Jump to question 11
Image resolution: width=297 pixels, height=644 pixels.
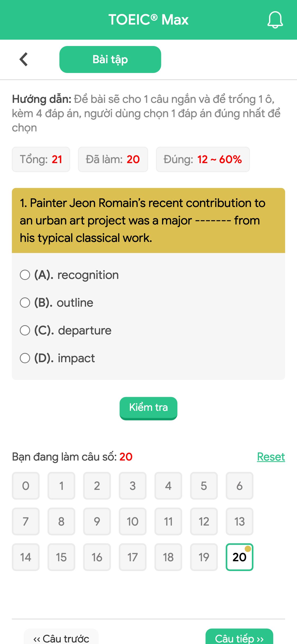(x=168, y=522)
